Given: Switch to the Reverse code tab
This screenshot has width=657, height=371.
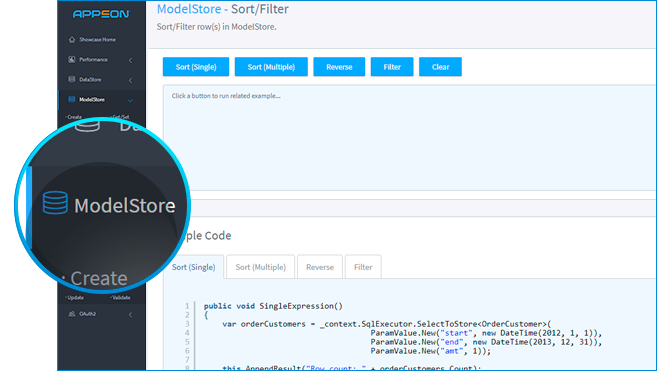Looking at the screenshot, I should pos(320,267).
